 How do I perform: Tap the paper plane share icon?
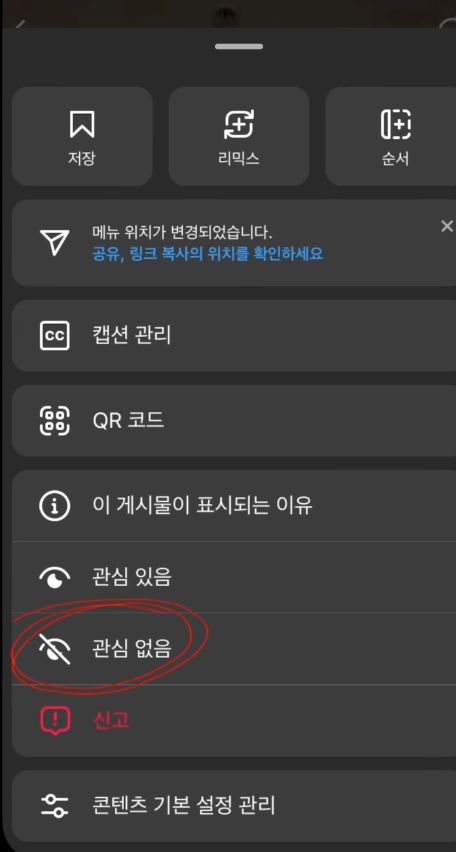coord(54,242)
